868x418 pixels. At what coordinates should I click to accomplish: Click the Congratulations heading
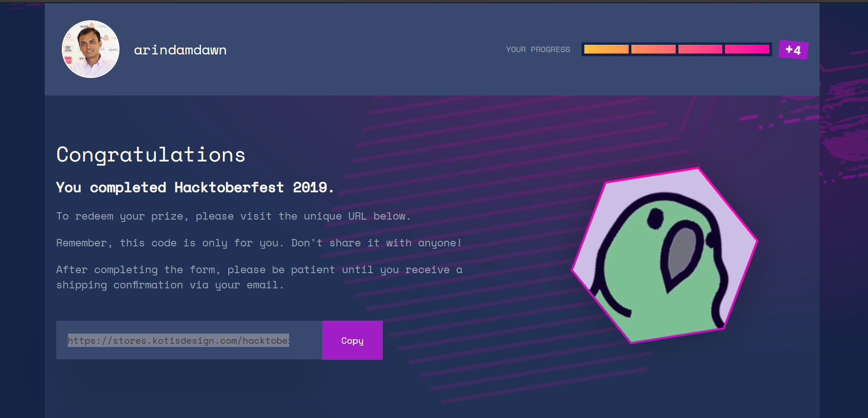tap(151, 155)
